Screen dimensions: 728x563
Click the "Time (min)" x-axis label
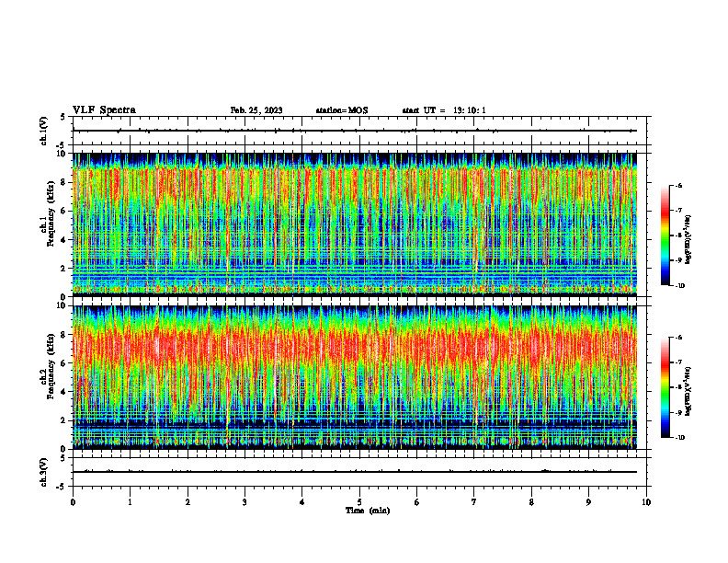pos(368,511)
